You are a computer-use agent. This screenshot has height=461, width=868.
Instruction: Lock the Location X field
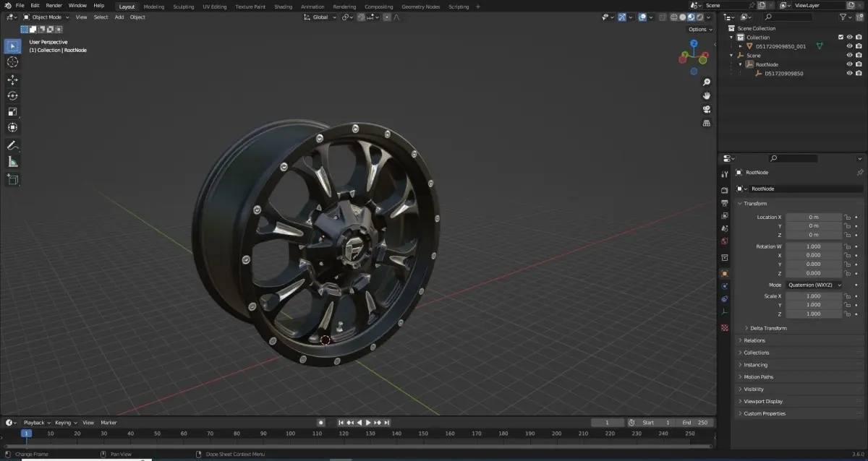[x=847, y=217]
